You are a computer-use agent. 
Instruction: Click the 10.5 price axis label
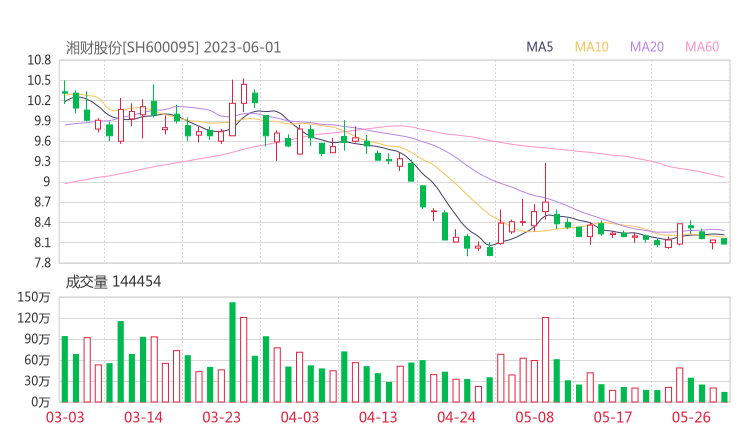[x=39, y=80]
